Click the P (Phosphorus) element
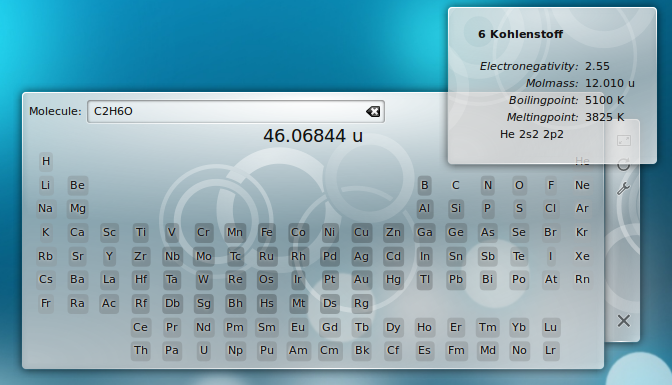 487,208
